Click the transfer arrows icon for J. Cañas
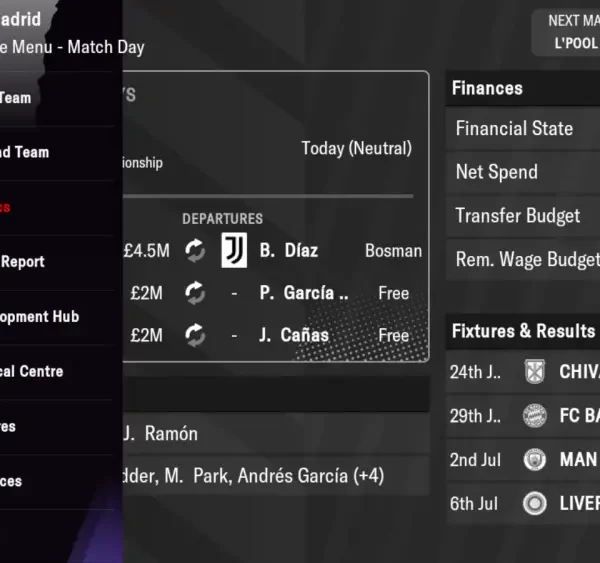600x563 pixels. coord(196,336)
